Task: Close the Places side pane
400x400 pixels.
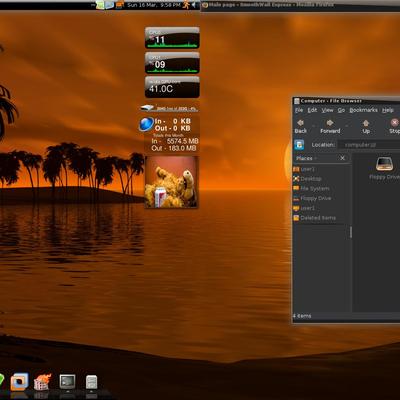Action: pos(342,158)
